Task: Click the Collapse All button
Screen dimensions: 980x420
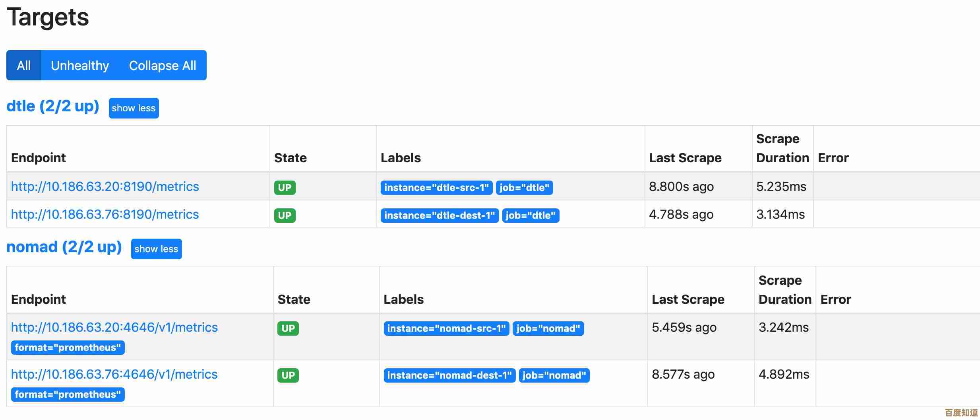Action: tap(163, 65)
